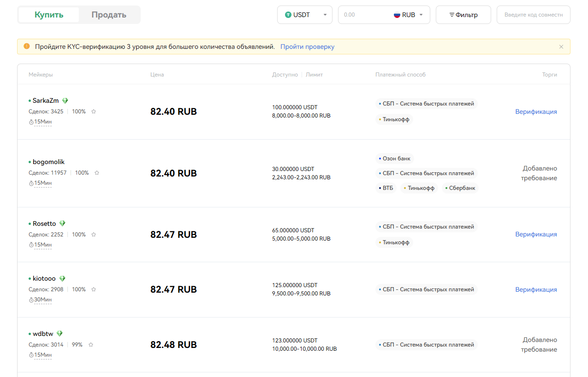The height and width of the screenshot is (377, 588).
Task: Switch to the Продать tab
Action: [x=109, y=15]
